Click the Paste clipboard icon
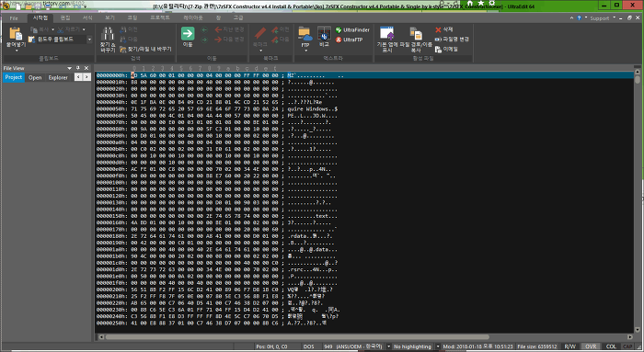Viewport: 644px width, 352px height. 16,34
